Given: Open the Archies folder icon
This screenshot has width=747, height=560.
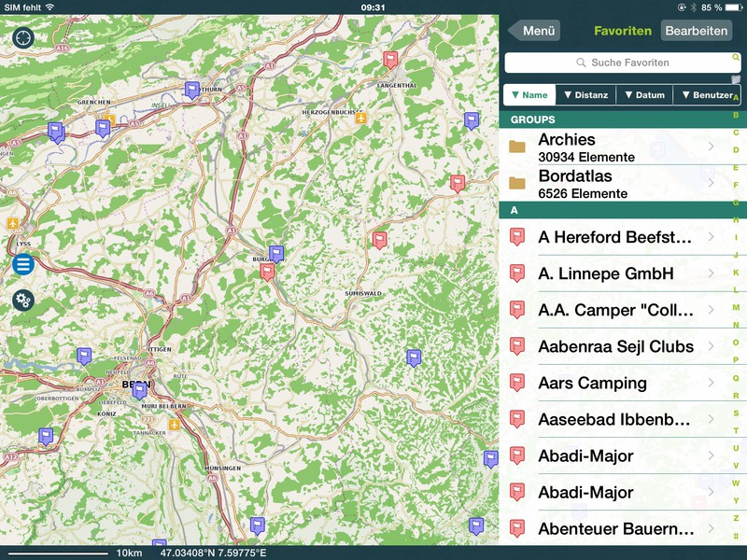Looking at the screenshot, I should pyautogui.click(x=517, y=147).
